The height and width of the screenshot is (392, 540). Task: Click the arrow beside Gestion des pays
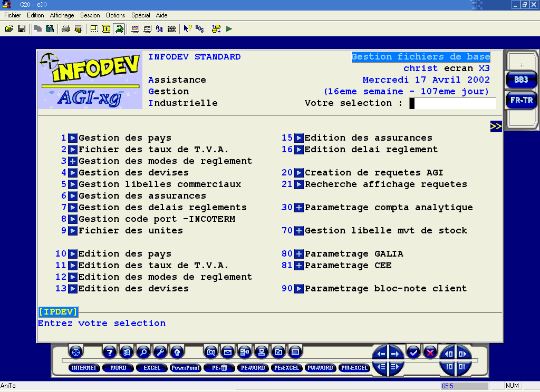[x=73, y=138]
